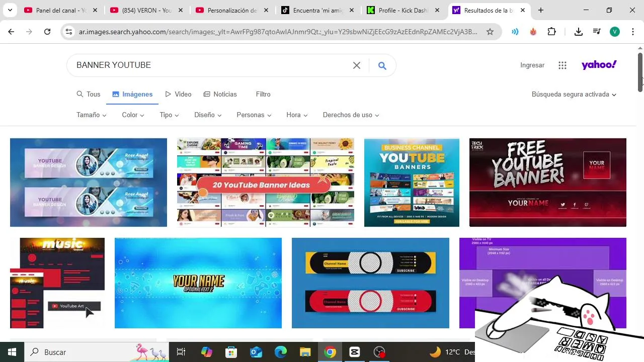This screenshot has width=644, height=362.
Task: Bookmark this page with the star icon
Action: [490, 32]
